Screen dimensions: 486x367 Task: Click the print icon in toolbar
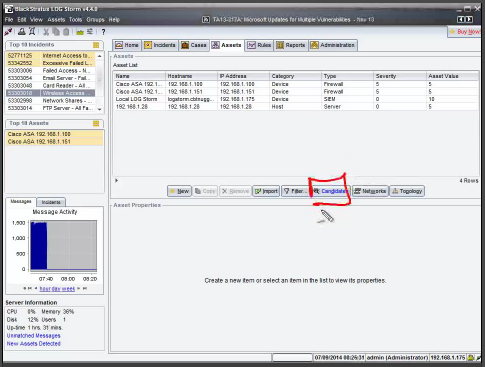click(x=22, y=32)
